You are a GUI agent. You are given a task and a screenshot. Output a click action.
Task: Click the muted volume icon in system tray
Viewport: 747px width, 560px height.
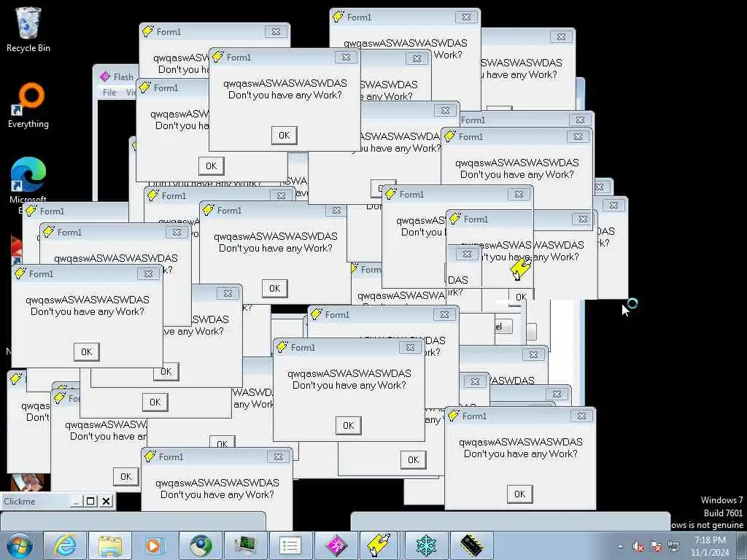click(638, 547)
